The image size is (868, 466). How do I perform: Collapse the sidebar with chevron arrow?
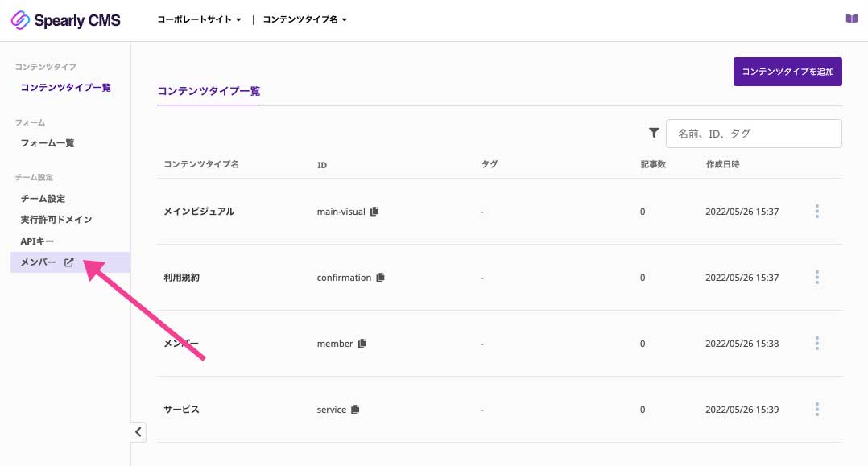[x=138, y=431]
